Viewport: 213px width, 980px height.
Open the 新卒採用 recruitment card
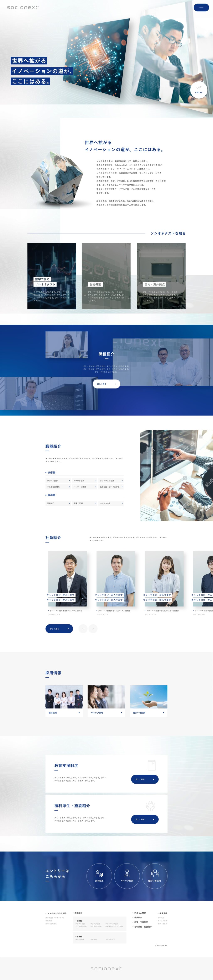[64, 701]
